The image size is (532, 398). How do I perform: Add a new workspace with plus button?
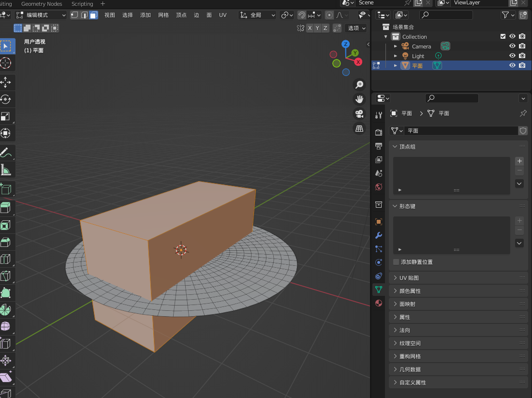pyautogui.click(x=103, y=4)
